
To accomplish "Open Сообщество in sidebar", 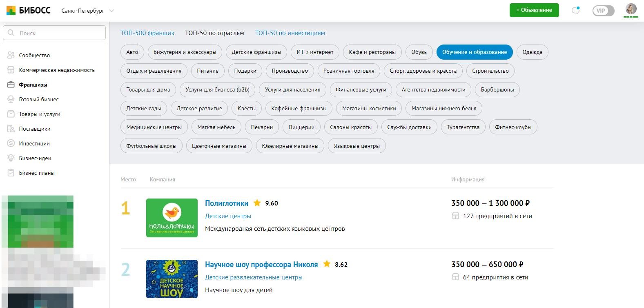I will (x=34, y=55).
